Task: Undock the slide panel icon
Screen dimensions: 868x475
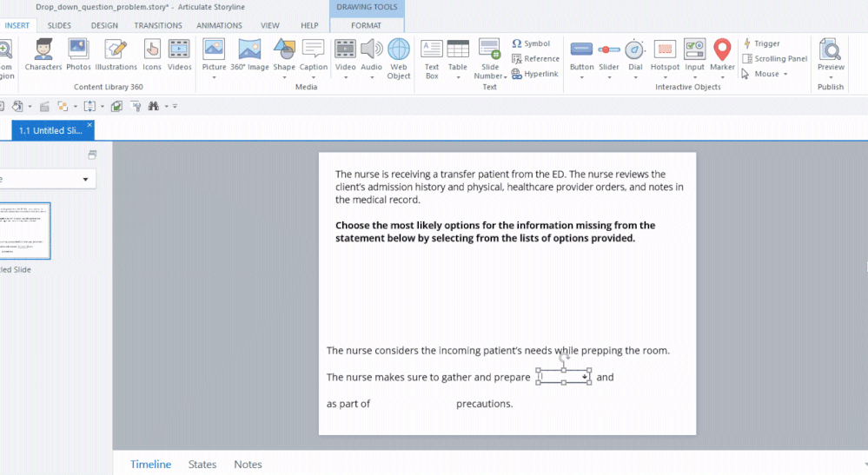Action: (x=92, y=155)
